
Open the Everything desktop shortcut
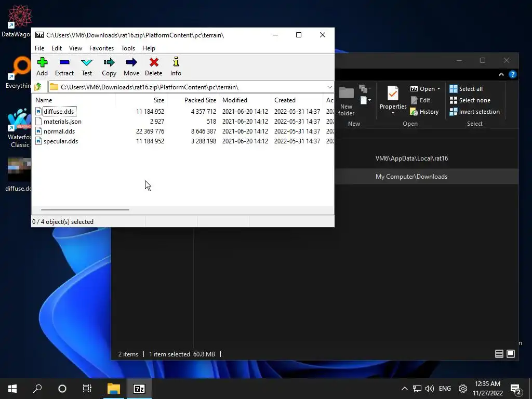click(18, 73)
